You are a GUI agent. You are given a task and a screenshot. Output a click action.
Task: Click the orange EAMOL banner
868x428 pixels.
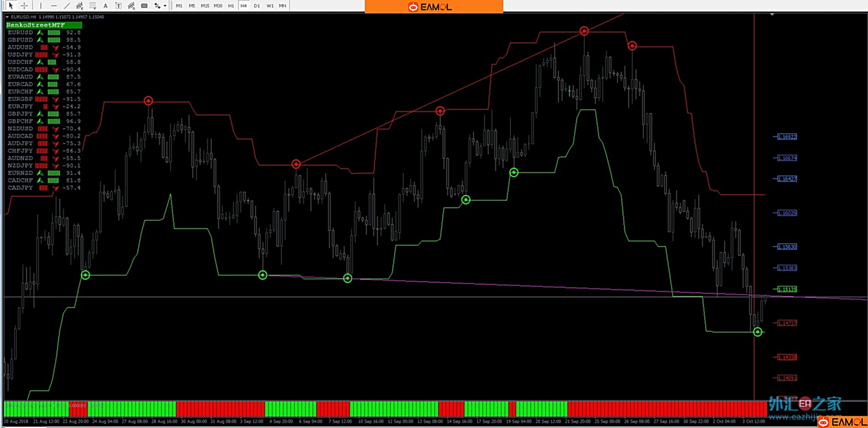(434, 6)
